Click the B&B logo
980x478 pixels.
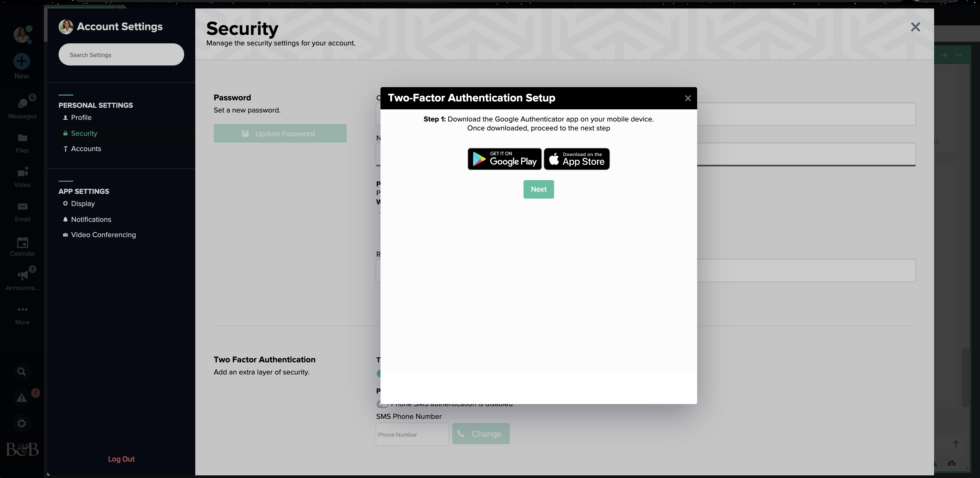(22, 449)
